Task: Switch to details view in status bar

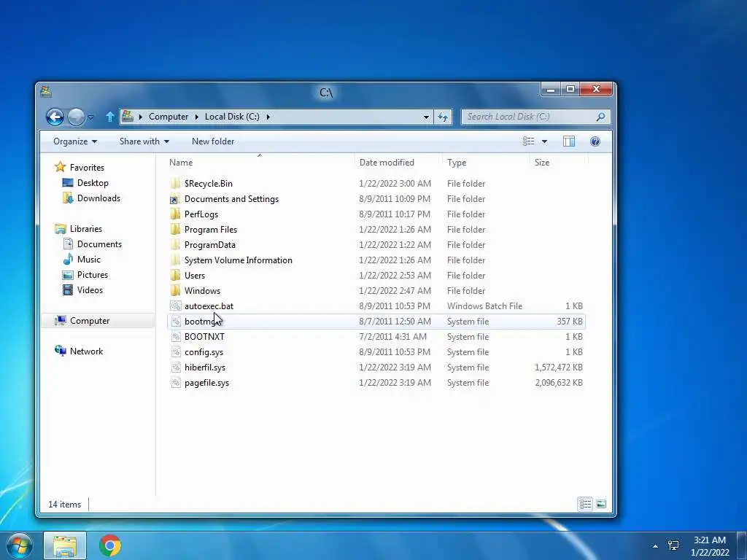Action: tap(586, 504)
